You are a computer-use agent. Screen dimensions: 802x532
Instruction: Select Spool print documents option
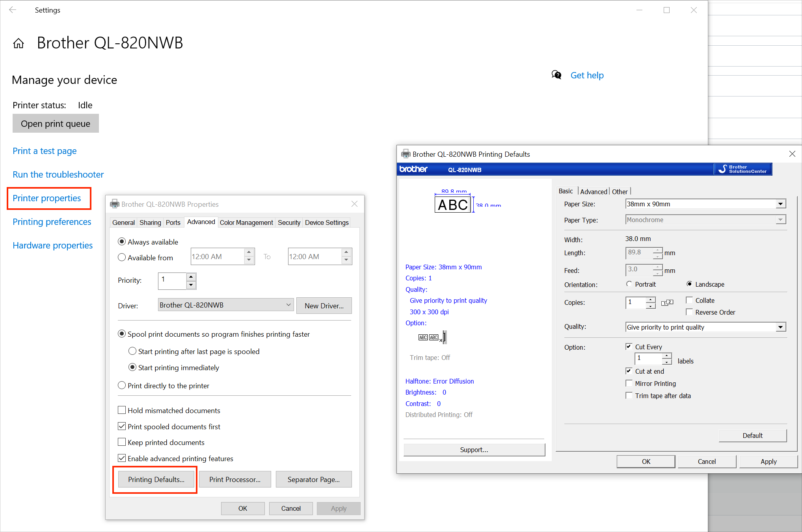coord(122,334)
